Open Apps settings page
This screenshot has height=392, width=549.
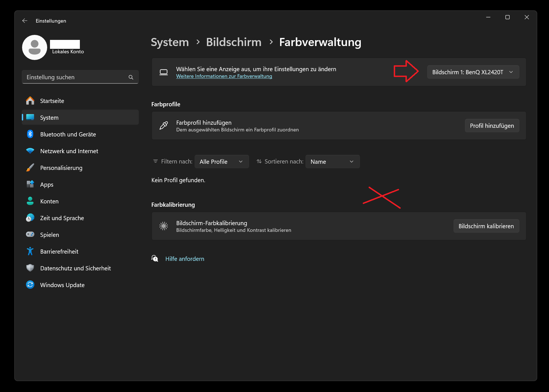click(80, 184)
